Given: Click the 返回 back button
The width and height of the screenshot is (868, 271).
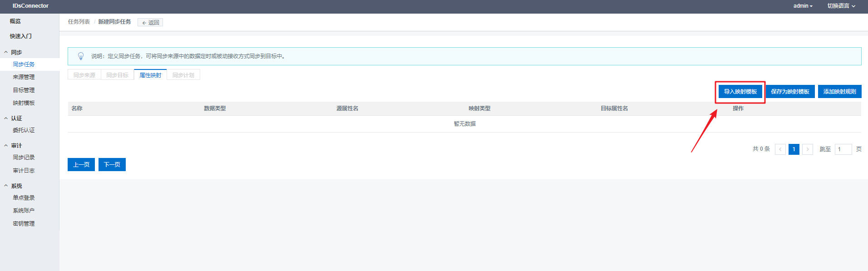Looking at the screenshot, I should [150, 22].
